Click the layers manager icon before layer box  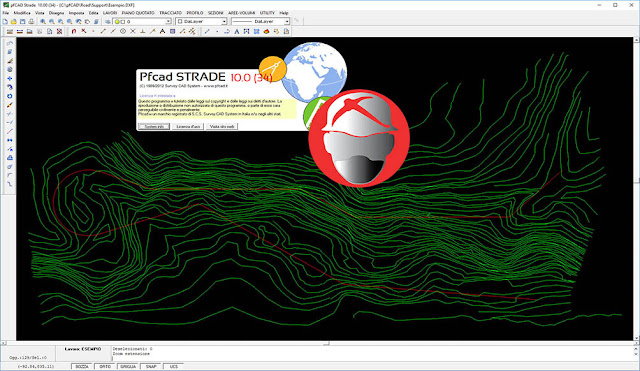[x=107, y=21]
